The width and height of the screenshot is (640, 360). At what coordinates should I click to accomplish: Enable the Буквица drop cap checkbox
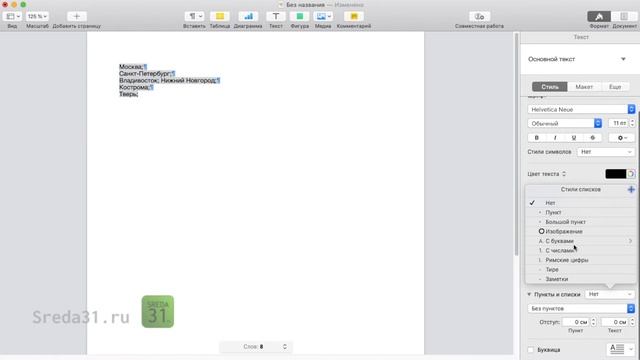click(531, 350)
